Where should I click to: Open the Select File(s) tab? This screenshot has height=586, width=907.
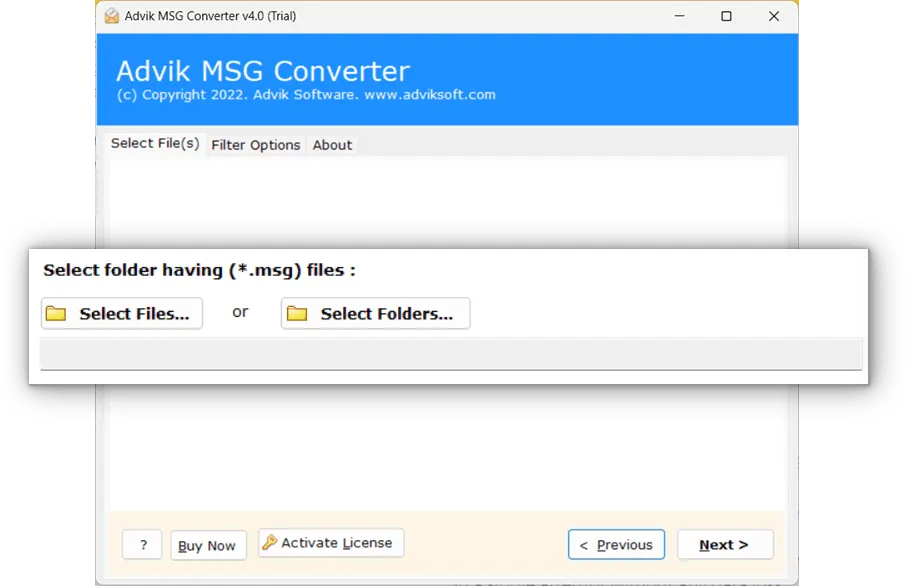(x=155, y=143)
